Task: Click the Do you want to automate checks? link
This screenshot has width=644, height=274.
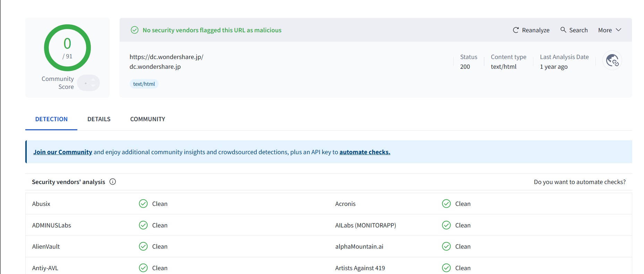Action: tap(580, 182)
